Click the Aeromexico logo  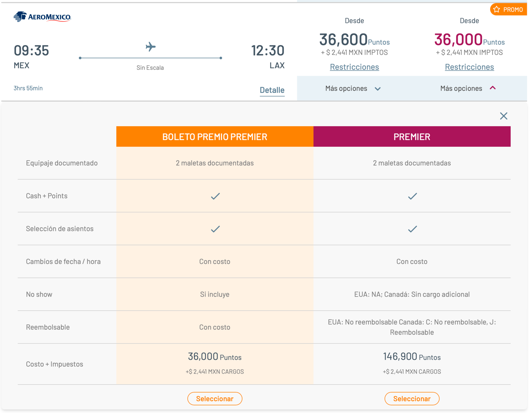tap(42, 17)
